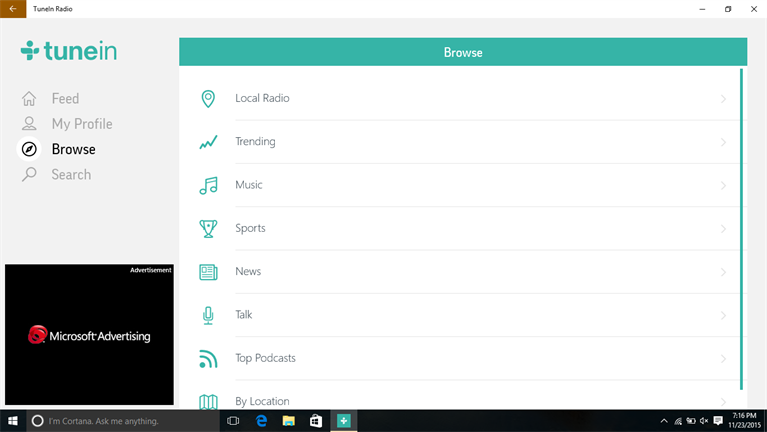Expand Trending via its chevron
Image resolution: width=767 pixels, height=432 pixels.
(x=723, y=142)
